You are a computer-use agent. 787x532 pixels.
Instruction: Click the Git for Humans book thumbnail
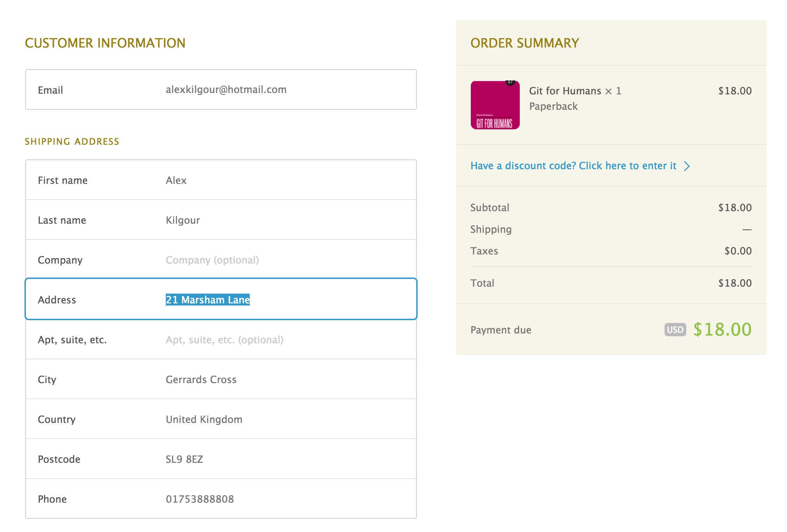[495, 105]
